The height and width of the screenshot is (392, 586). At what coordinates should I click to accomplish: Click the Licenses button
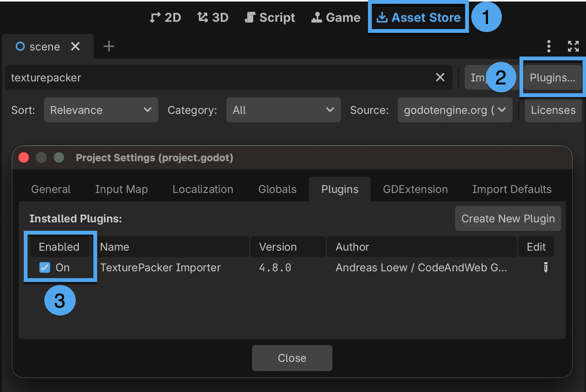pos(553,110)
